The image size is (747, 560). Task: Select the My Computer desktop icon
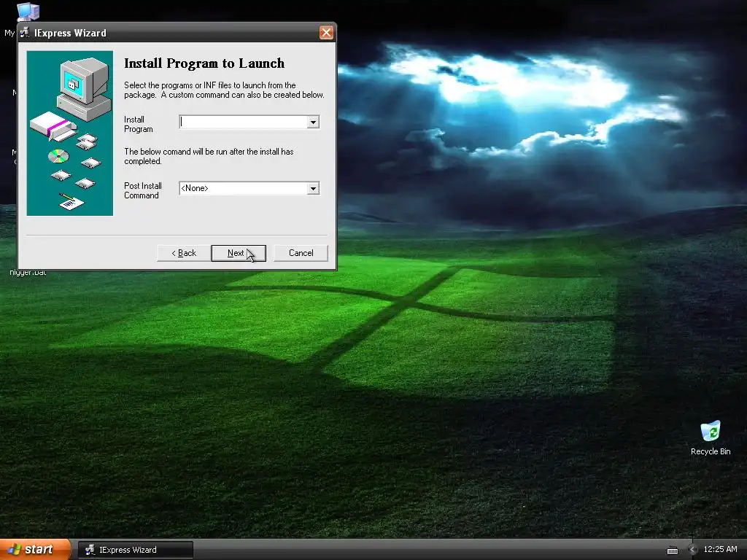coord(27,12)
